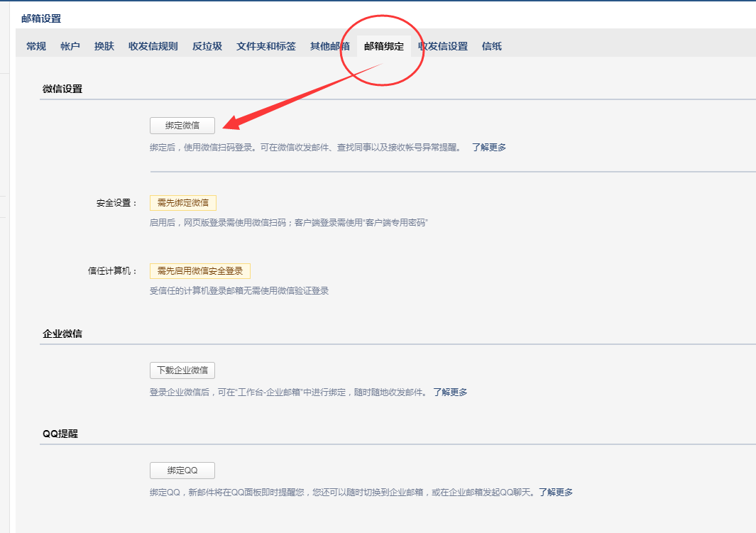Open the 收发信设置 tab

click(444, 46)
